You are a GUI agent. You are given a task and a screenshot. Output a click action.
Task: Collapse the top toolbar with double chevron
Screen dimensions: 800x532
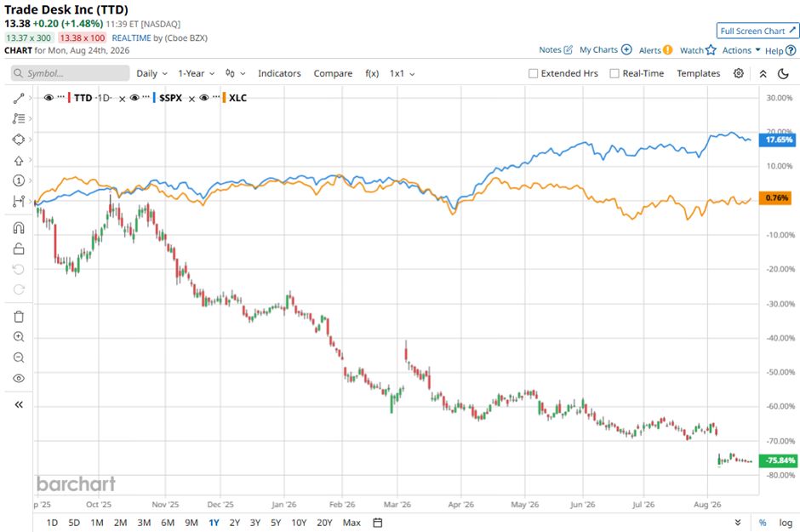[x=763, y=74]
